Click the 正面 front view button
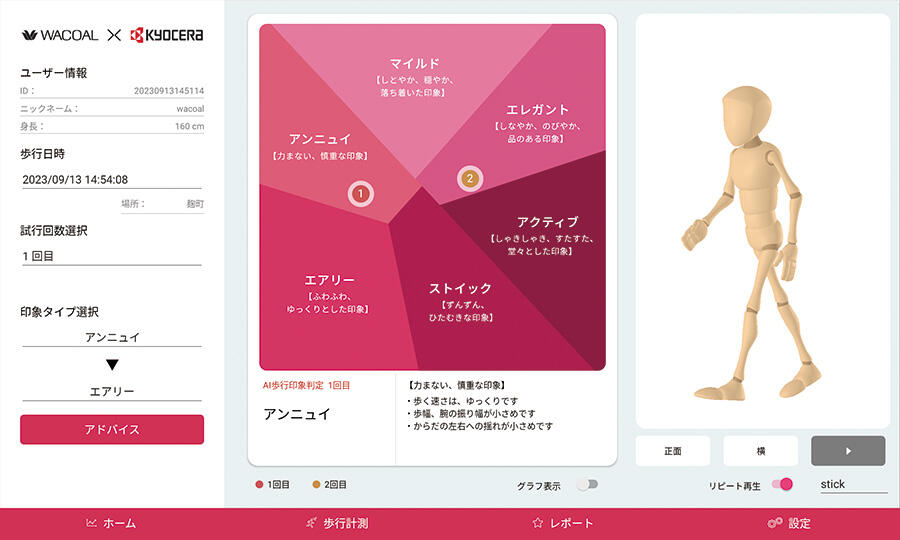Viewport: 900px width, 540px height. point(673,451)
